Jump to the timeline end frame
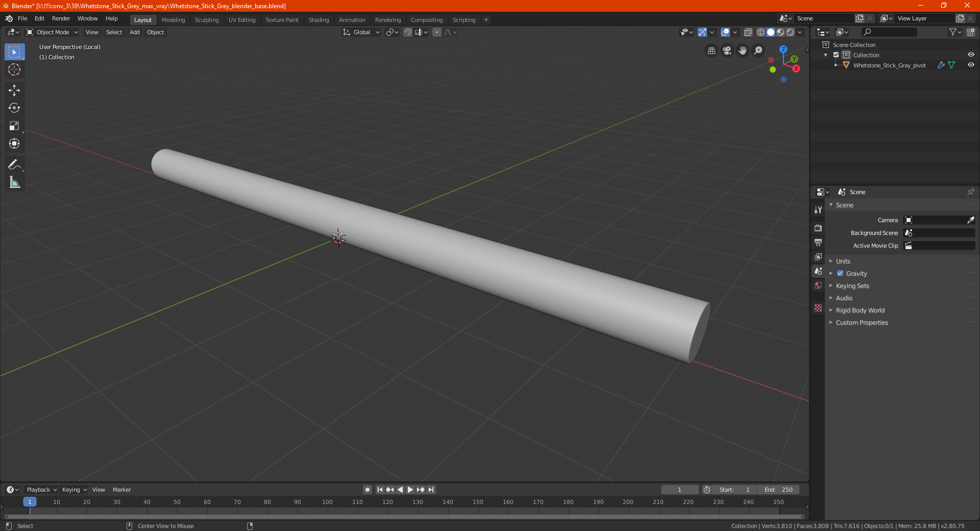This screenshot has height=531, width=980. tap(431, 490)
